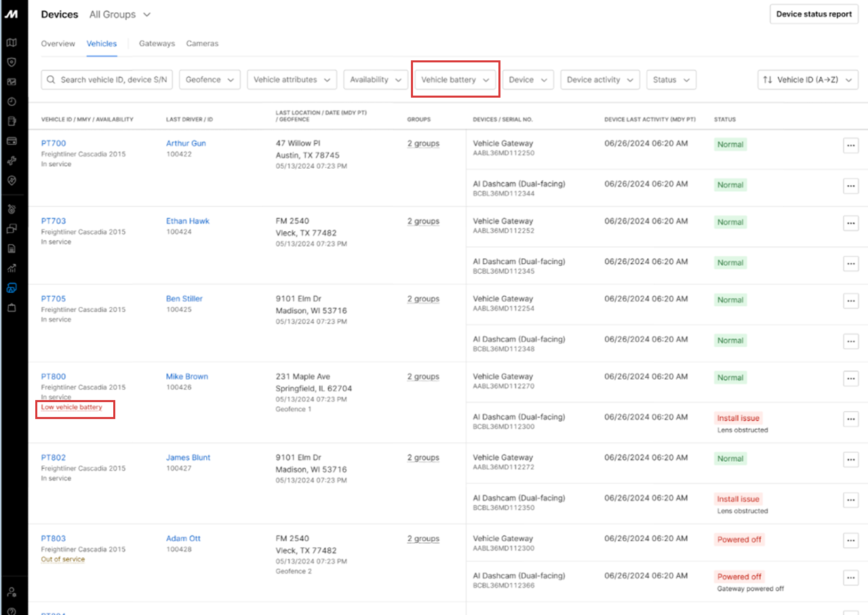
Task: Click the user settings icon in sidebar
Action: (x=12, y=591)
